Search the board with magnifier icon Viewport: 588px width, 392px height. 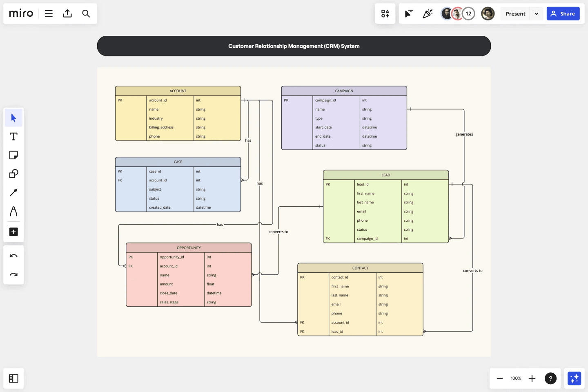[x=86, y=13]
